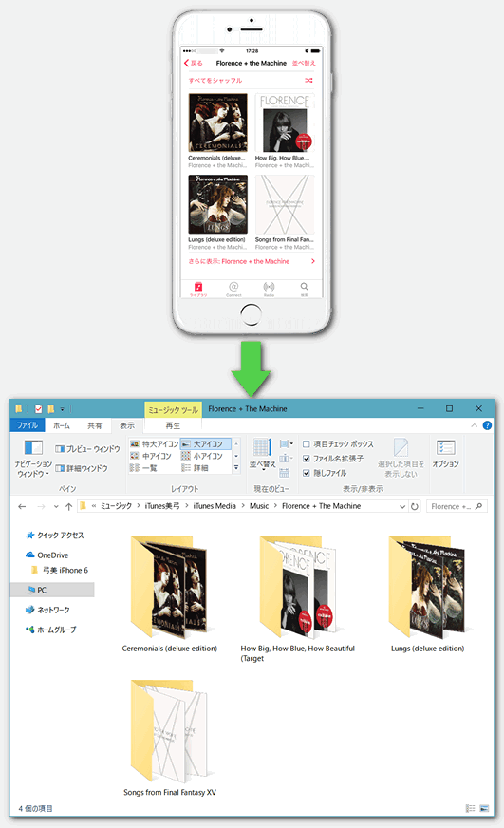Expand the layout gallery more arrow

236,467
